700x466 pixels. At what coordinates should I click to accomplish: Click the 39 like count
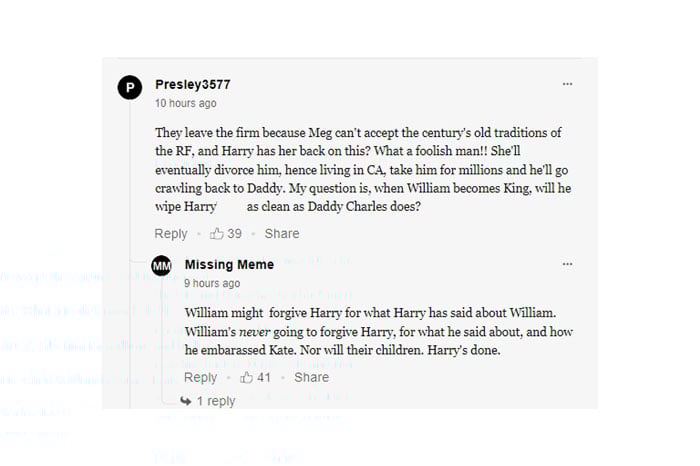tap(235, 233)
